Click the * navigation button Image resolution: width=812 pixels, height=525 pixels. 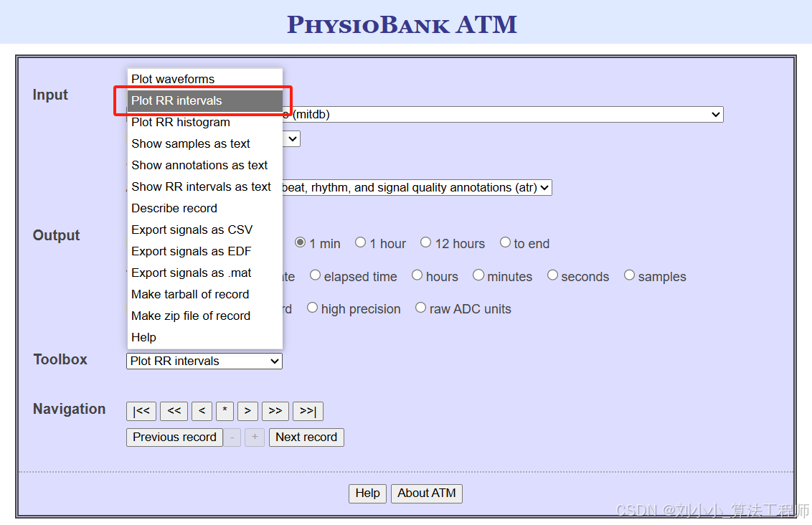pyautogui.click(x=225, y=411)
